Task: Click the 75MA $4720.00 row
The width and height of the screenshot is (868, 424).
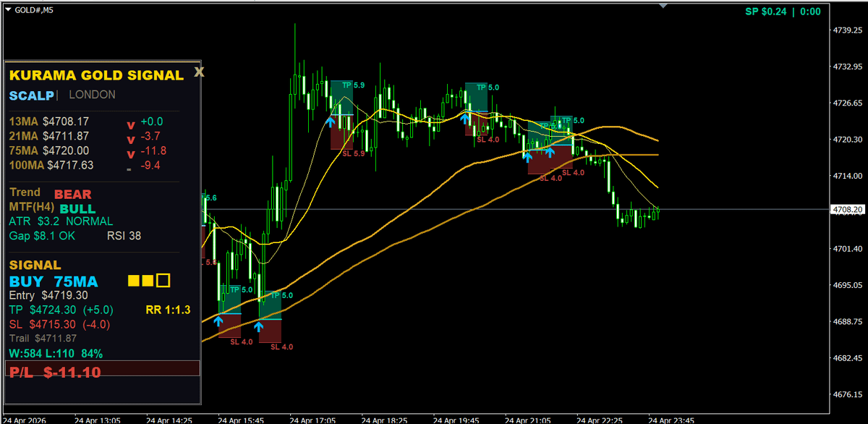Action: pyautogui.click(x=49, y=150)
